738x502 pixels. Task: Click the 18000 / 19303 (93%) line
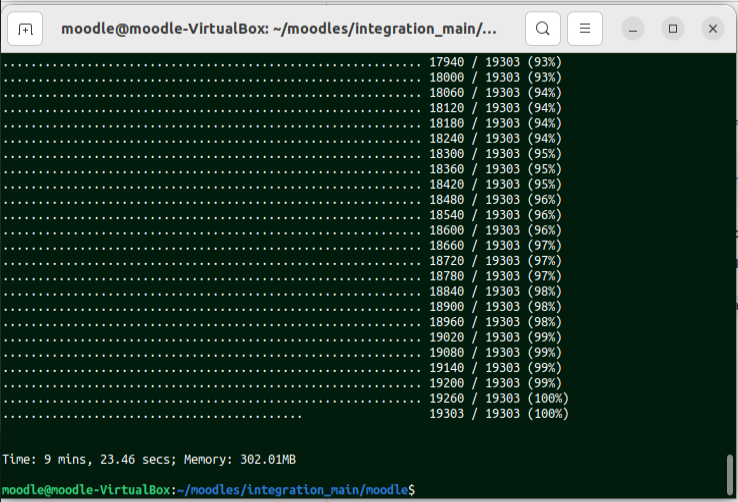[282, 78]
